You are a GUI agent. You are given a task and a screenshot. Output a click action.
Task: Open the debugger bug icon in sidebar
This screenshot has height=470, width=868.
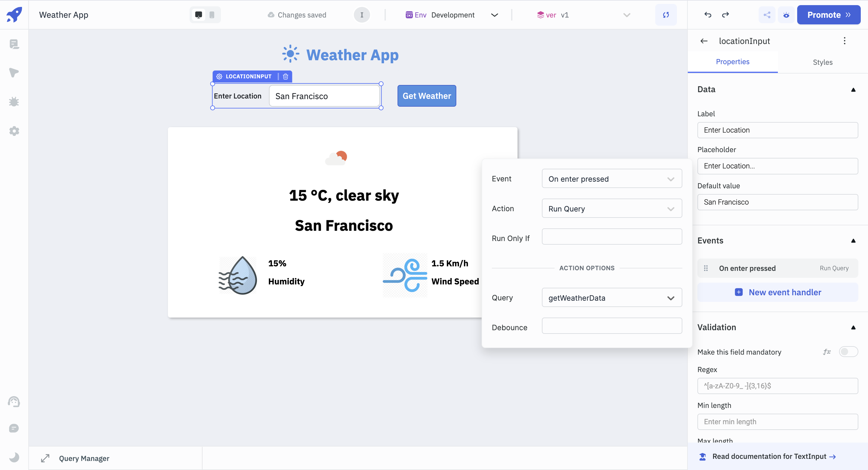pyautogui.click(x=14, y=102)
